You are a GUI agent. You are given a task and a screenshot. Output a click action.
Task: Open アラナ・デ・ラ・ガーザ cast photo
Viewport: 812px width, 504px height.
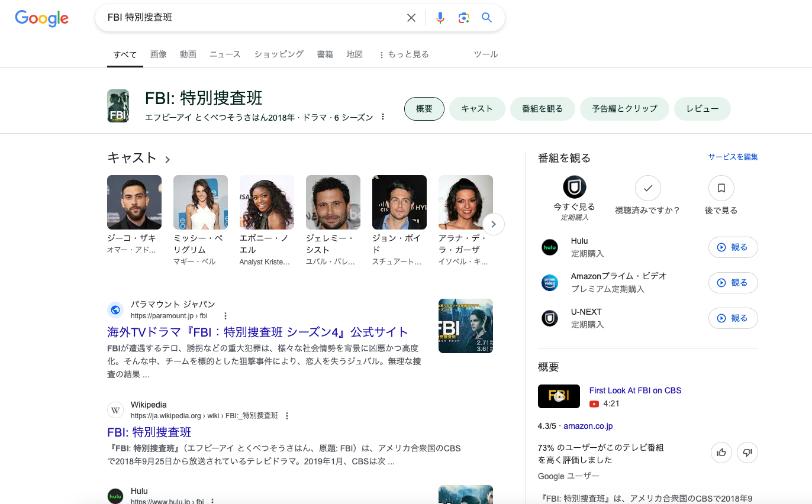click(x=466, y=202)
